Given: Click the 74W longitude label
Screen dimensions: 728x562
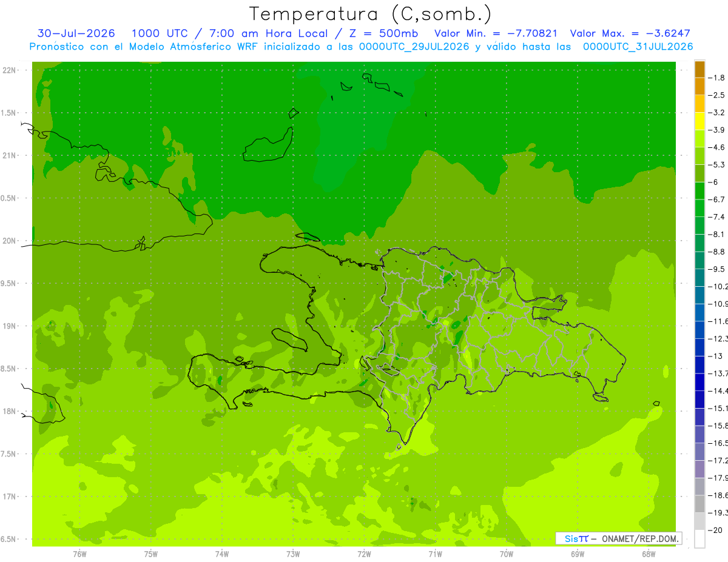Looking at the screenshot, I should click(x=222, y=554).
